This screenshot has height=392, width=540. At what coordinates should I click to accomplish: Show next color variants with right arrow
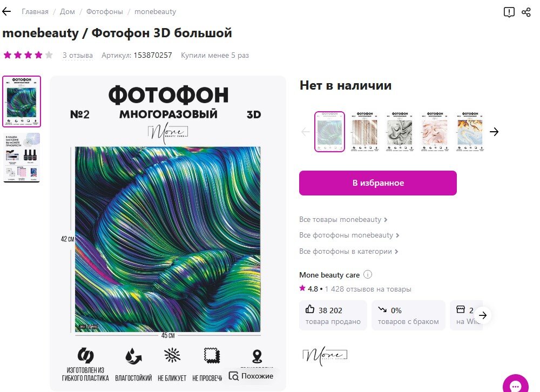(x=494, y=132)
